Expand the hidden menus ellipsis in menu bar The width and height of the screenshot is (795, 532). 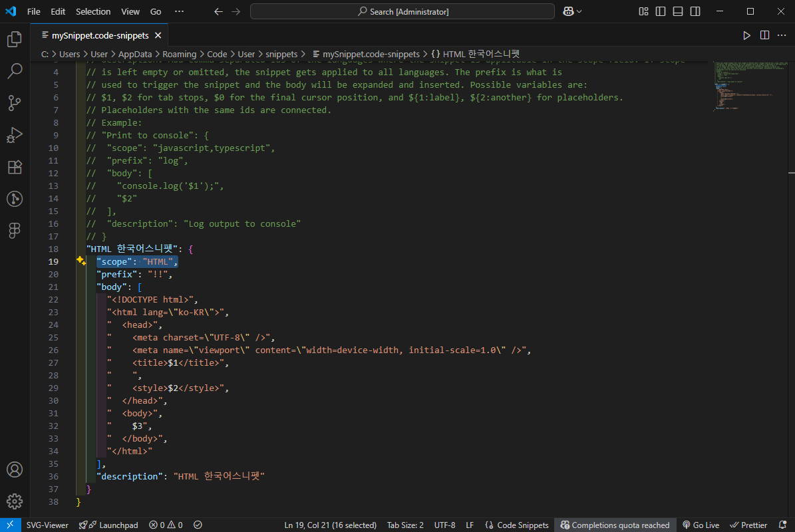coord(179,11)
